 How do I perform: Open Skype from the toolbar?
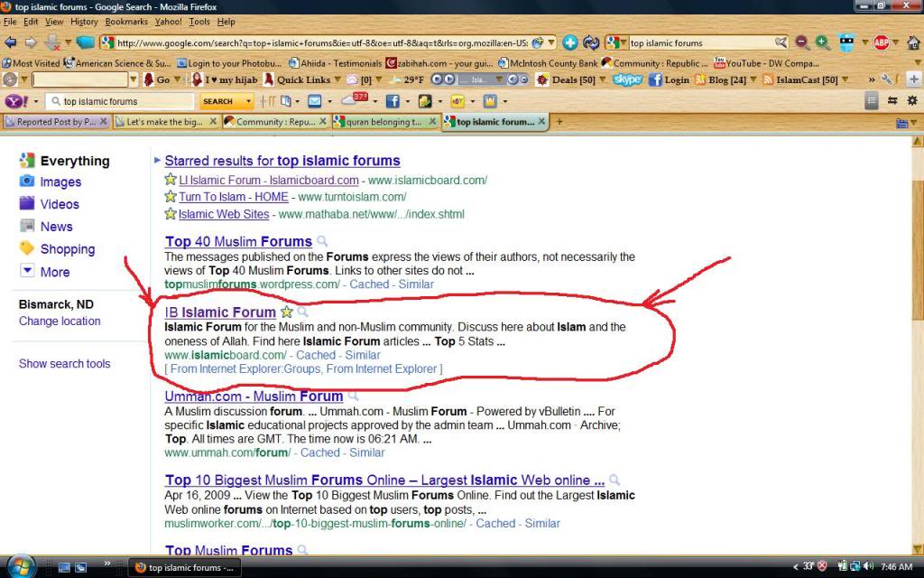[x=627, y=79]
